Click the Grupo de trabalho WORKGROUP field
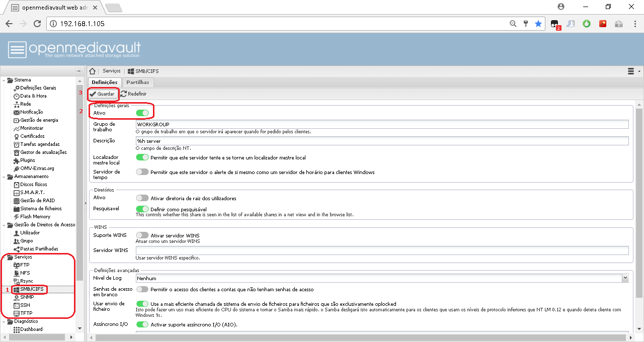Screen dimensions: 644x342 [382, 124]
